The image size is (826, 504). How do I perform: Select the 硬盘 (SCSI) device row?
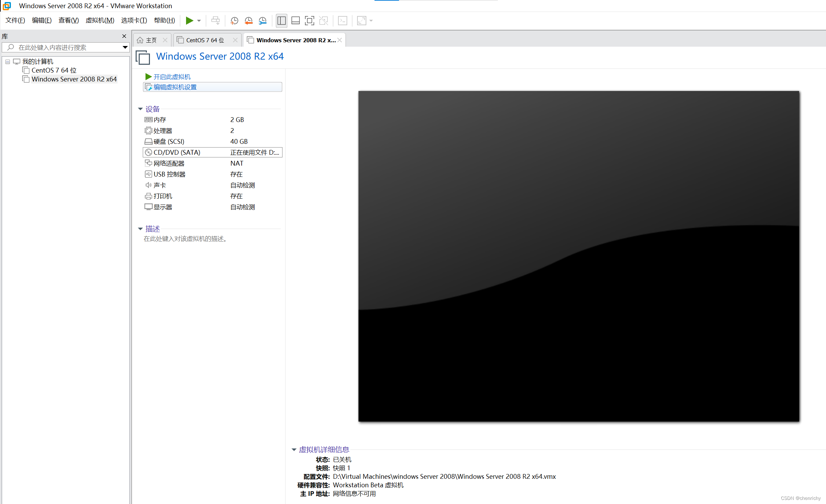(212, 141)
